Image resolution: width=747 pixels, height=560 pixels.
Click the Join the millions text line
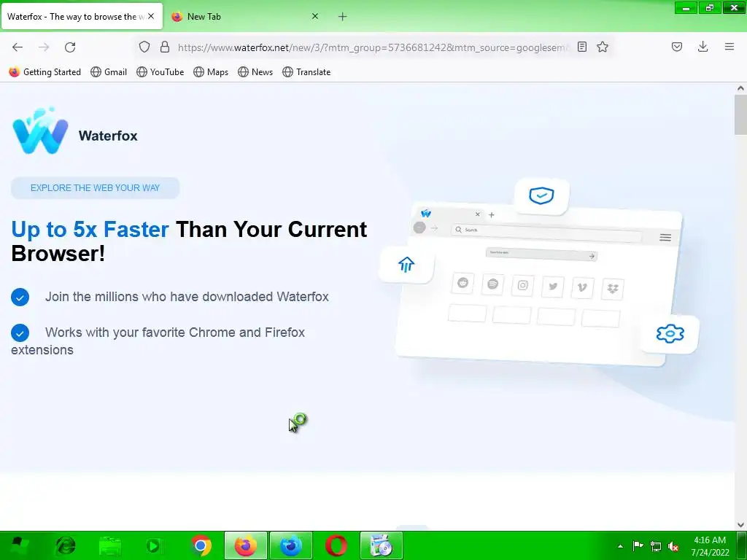(x=187, y=297)
